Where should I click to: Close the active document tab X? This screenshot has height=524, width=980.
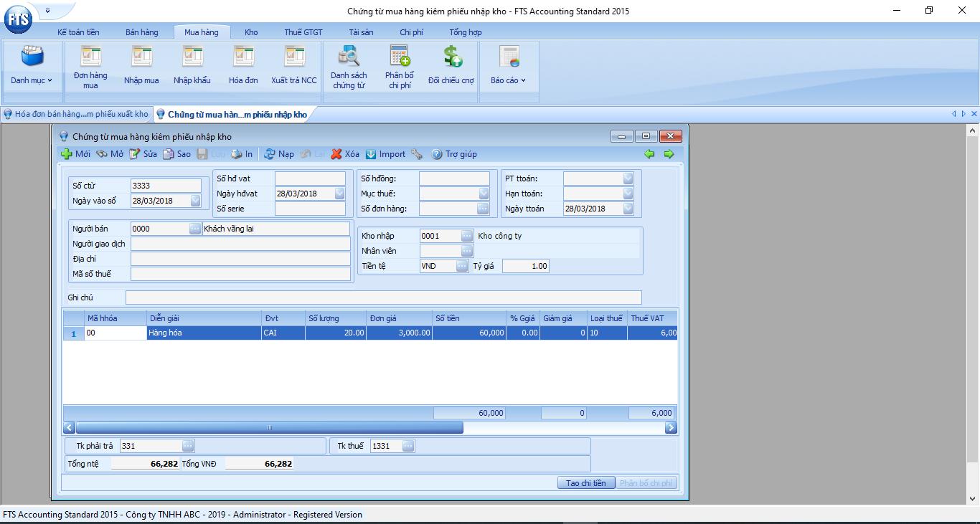pyautogui.click(x=974, y=114)
